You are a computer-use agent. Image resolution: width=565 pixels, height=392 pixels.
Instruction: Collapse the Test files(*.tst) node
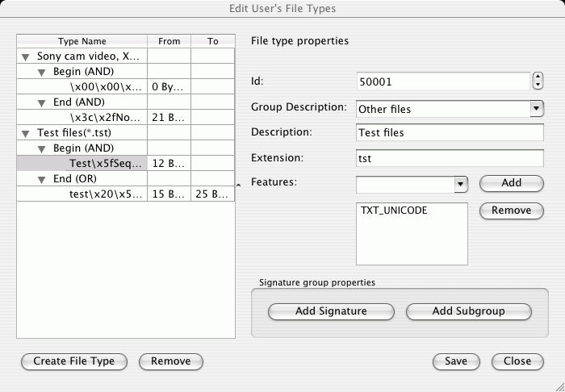(x=25, y=134)
